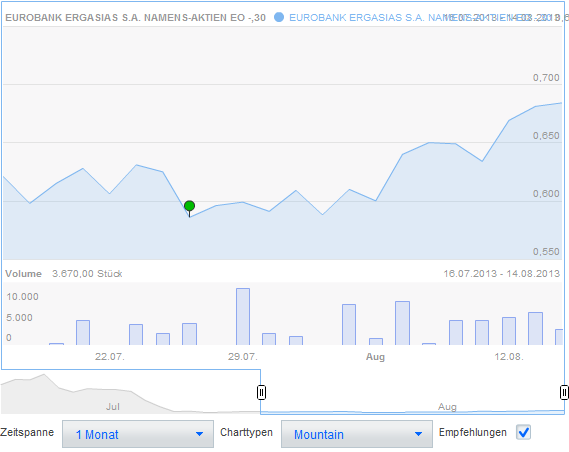Screen dimensions: 569x452
Task: Click Jul in the overview navigator
Action: tap(112, 407)
